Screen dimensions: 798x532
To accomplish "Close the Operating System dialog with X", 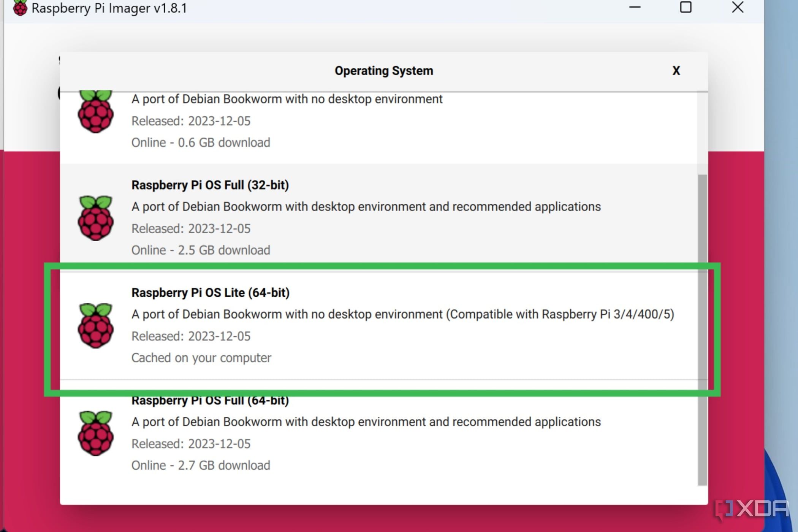I will (x=676, y=71).
